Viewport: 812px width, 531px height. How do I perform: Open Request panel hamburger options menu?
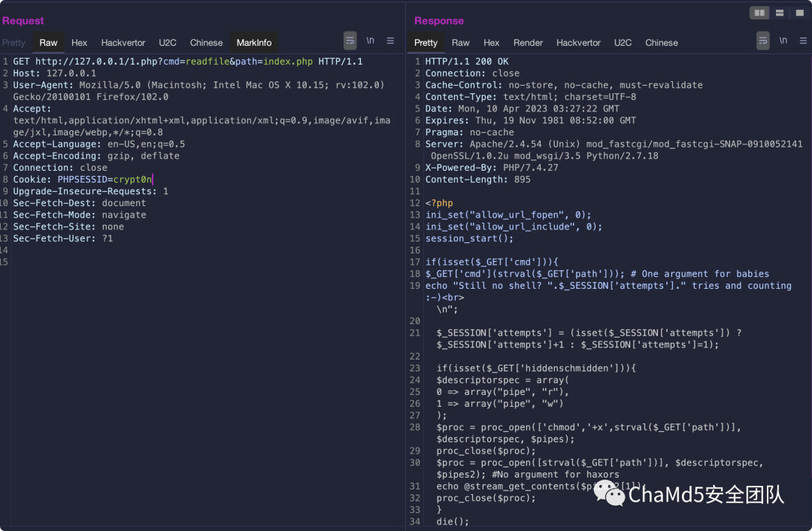click(390, 41)
